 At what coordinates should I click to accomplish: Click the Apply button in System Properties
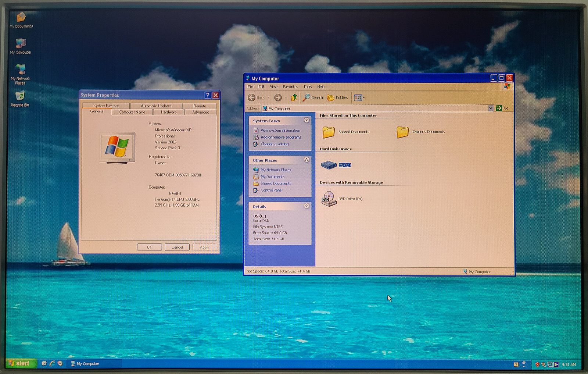click(x=204, y=247)
